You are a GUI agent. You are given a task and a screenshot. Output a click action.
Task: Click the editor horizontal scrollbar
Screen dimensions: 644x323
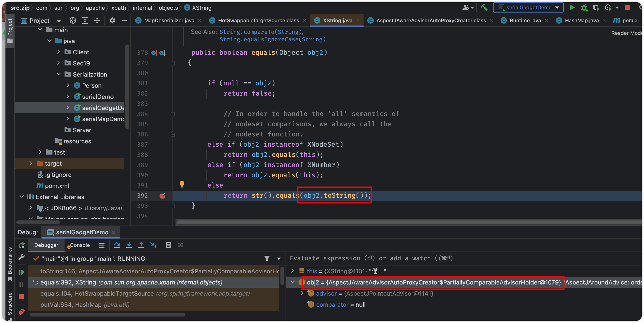coord(409,222)
